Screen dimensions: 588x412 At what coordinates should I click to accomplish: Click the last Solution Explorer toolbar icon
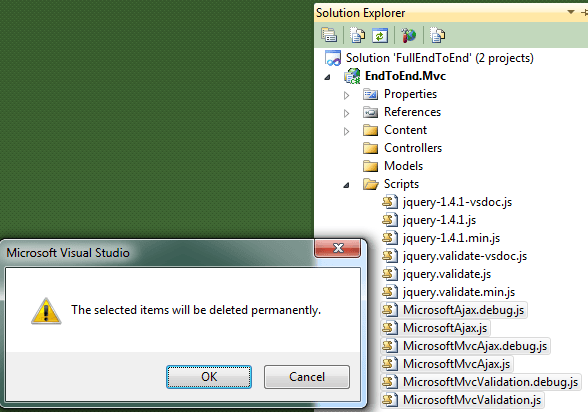[437, 35]
